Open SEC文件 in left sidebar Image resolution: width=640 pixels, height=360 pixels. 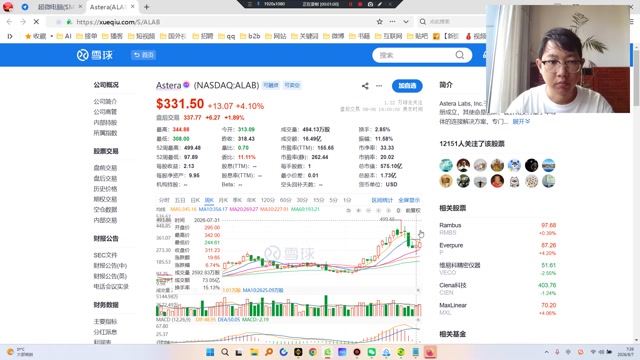click(105, 255)
